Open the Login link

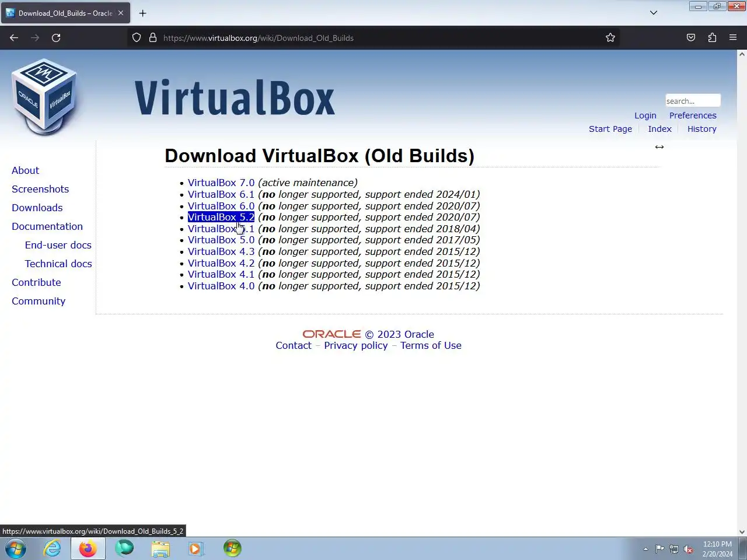tap(645, 116)
